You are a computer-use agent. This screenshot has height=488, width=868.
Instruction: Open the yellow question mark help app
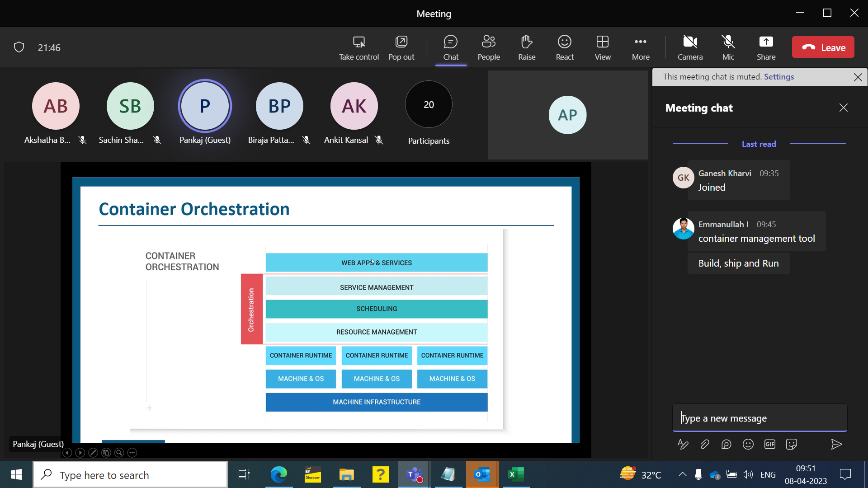381,474
